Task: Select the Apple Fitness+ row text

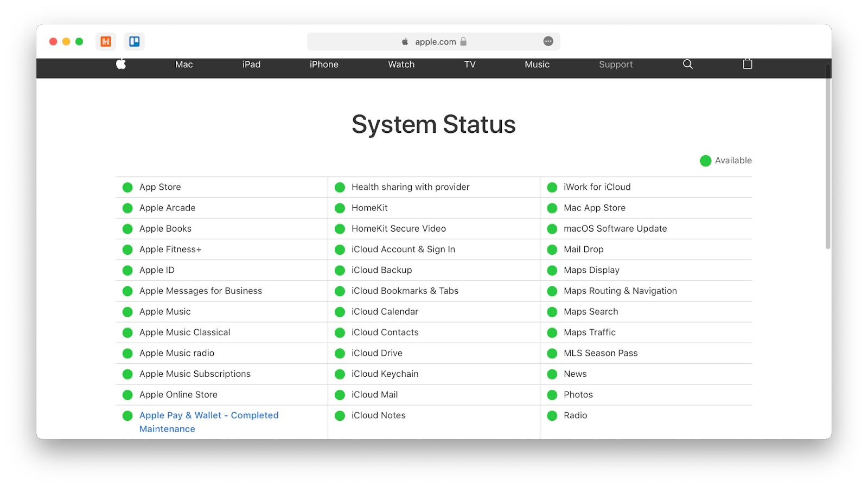Action: (170, 249)
